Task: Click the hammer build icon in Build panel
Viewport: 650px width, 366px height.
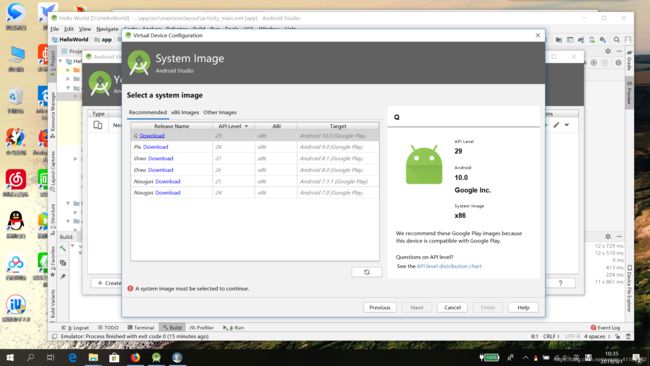Action: click(63, 248)
